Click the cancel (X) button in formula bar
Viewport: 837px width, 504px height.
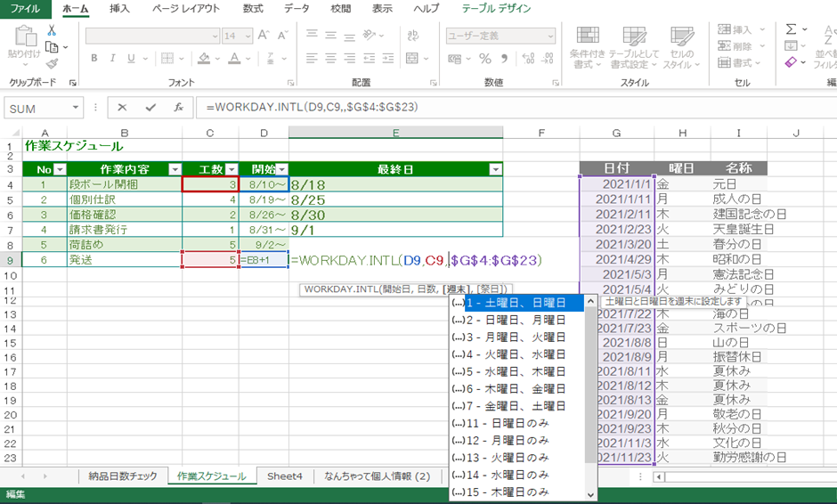click(123, 107)
